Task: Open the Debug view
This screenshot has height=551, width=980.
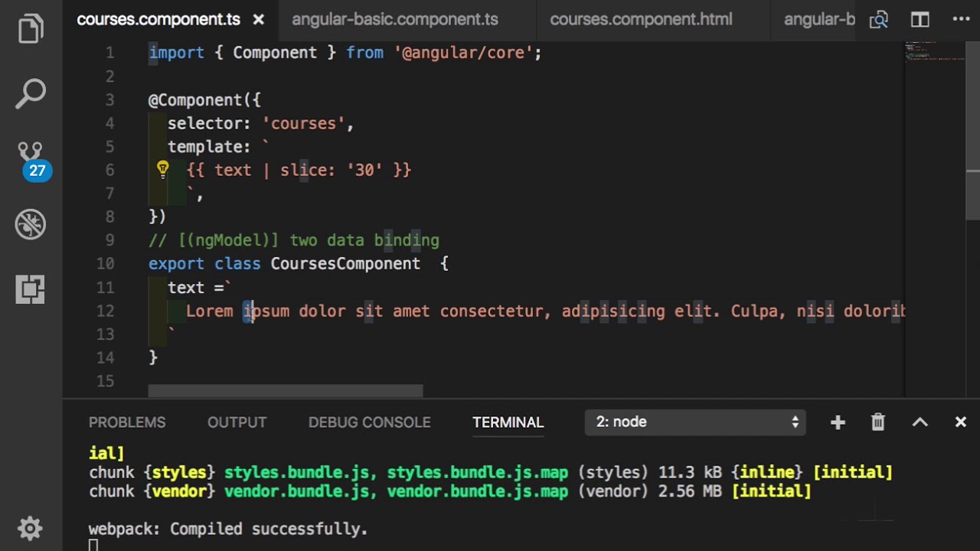Action: tap(31, 224)
